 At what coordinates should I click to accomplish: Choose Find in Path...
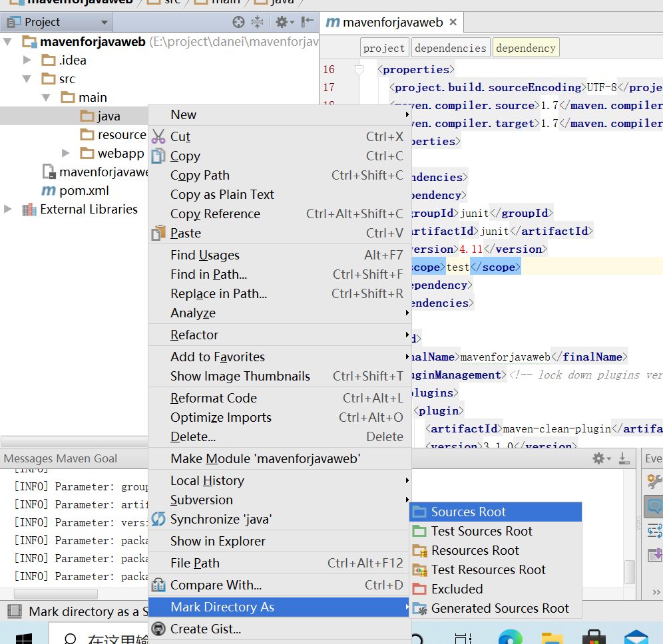point(280,274)
